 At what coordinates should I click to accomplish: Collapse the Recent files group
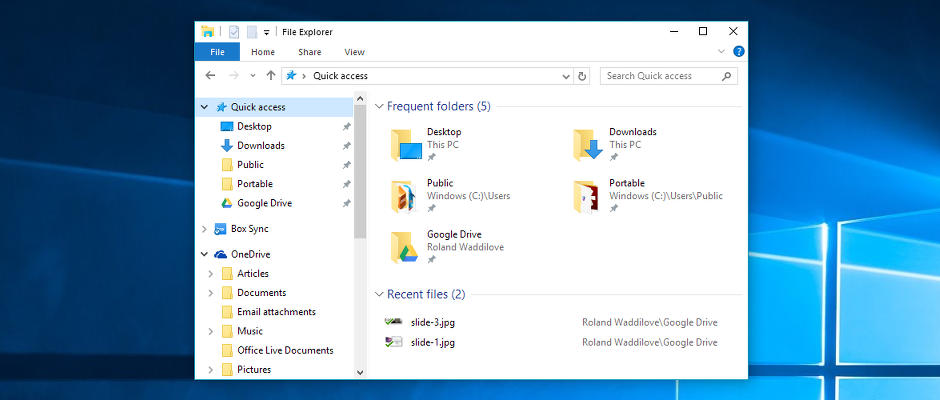pos(378,294)
